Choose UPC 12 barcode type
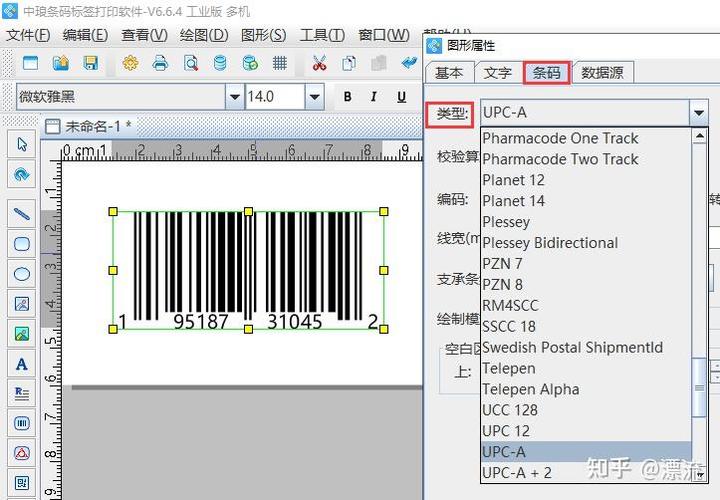Screen dimensions: 720x500 tap(586, 431)
